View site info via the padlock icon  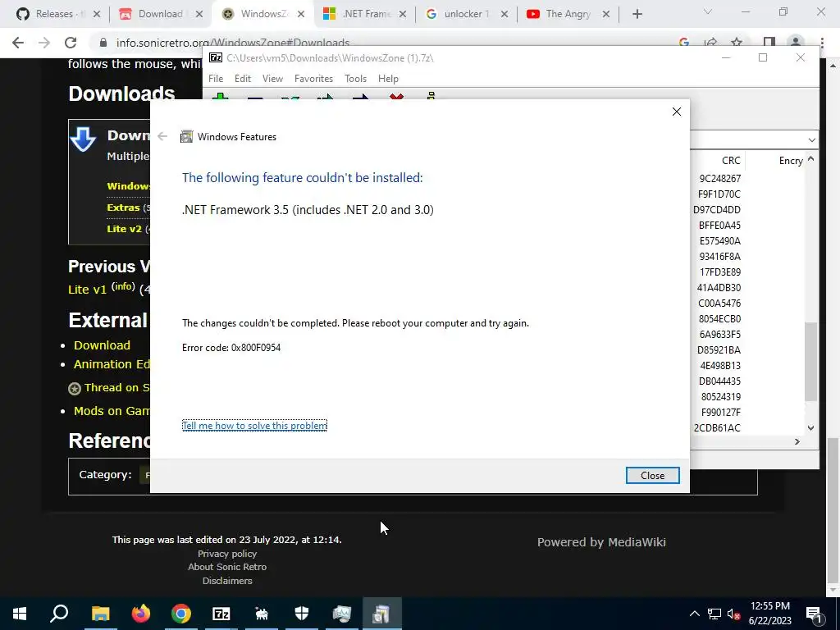tap(103, 43)
